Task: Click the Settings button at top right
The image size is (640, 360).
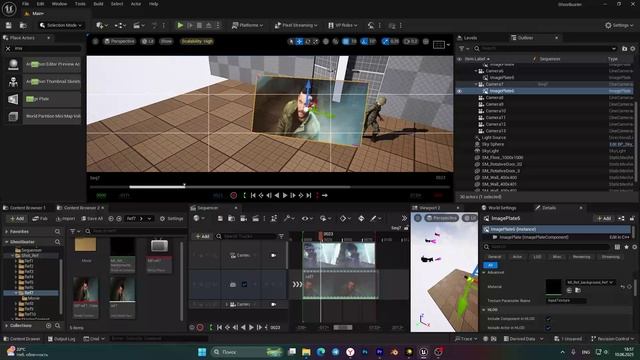Action: point(619,25)
